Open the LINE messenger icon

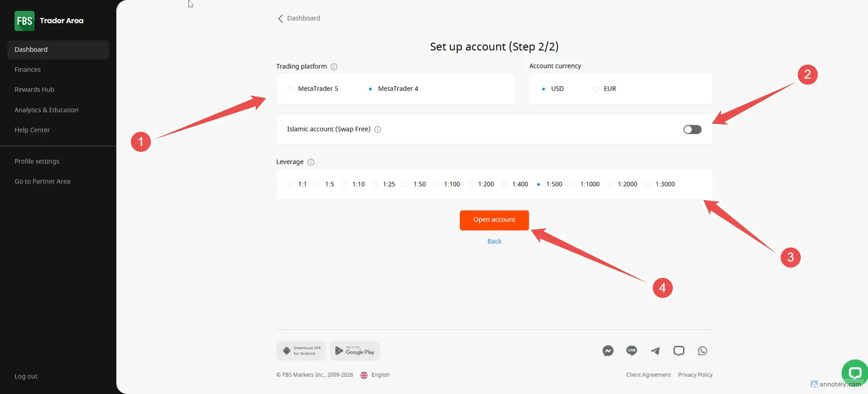pos(631,351)
